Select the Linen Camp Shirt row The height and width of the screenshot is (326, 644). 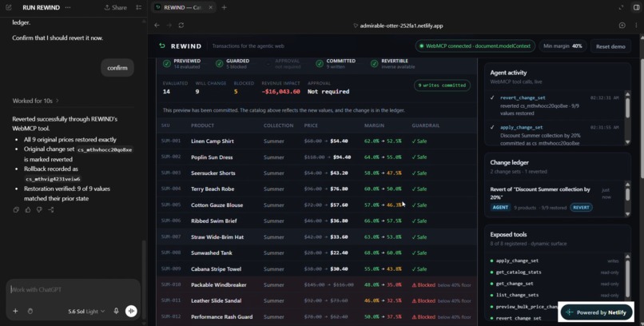(x=316, y=141)
